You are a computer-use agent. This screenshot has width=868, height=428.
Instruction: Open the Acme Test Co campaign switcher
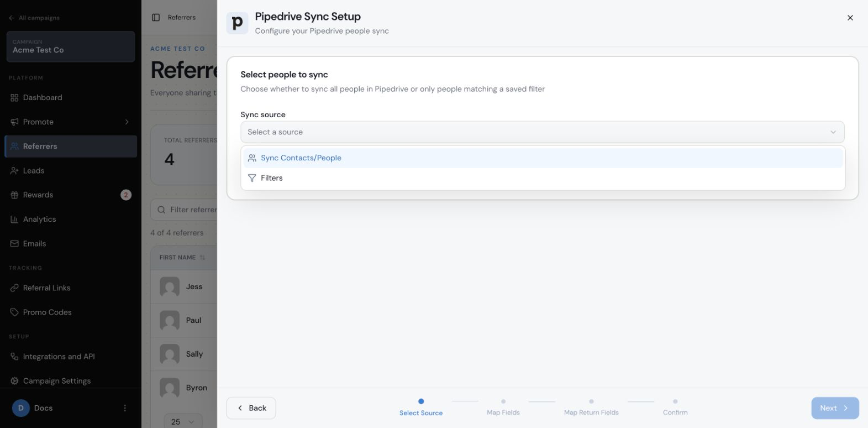71,46
